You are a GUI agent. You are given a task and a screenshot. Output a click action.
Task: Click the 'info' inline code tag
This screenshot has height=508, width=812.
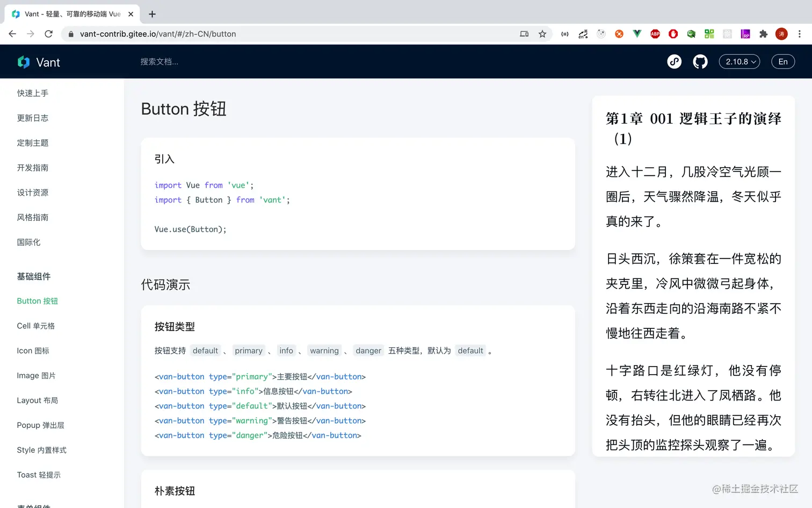[x=286, y=350]
